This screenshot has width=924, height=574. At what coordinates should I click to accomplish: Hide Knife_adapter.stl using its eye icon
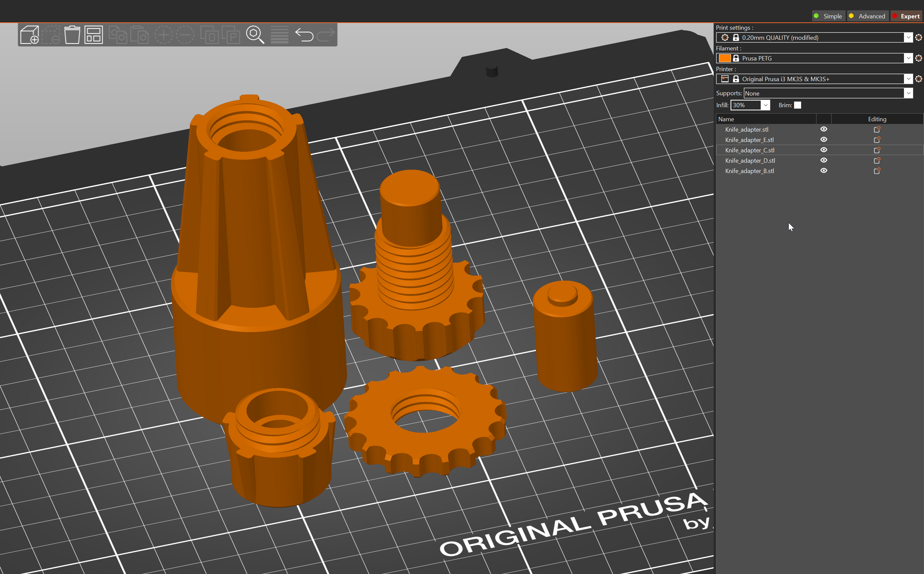click(x=823, y=129)
